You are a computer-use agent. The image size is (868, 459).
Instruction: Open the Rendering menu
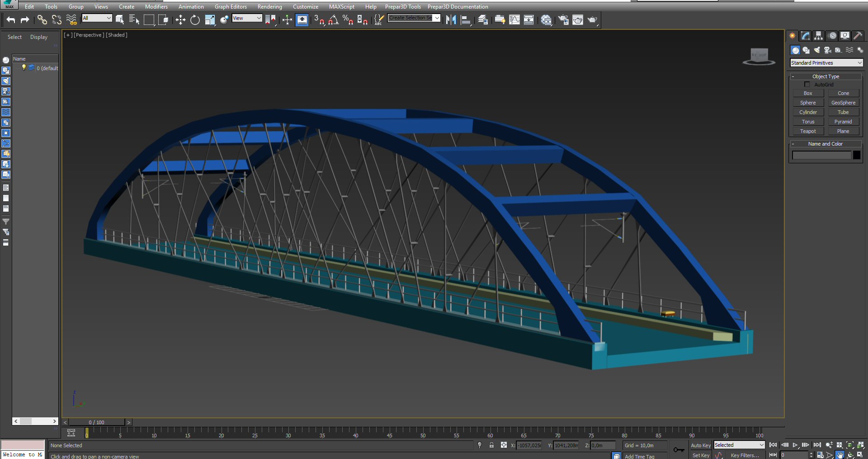pyautogui.click(x=269, y=7)
